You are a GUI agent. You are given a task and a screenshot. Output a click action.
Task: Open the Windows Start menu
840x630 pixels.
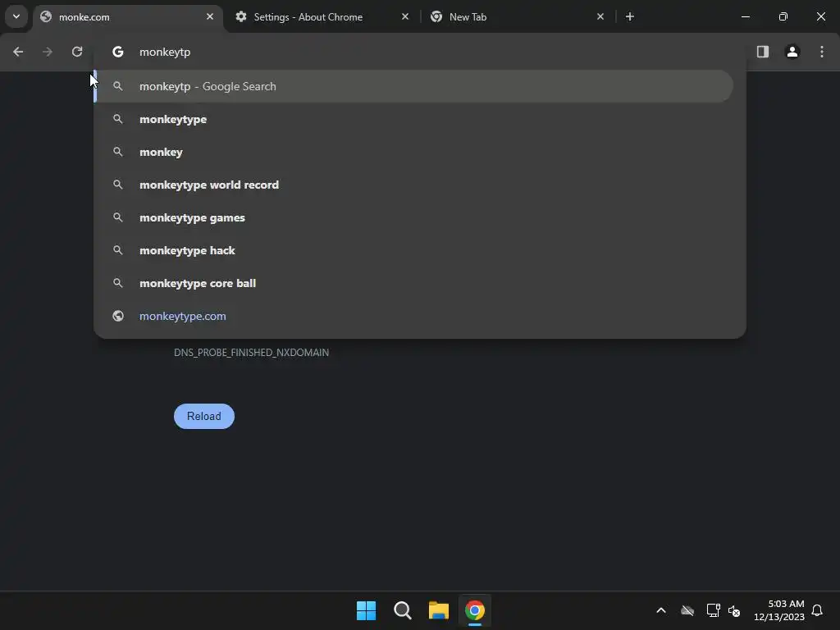tap(367, 610)
